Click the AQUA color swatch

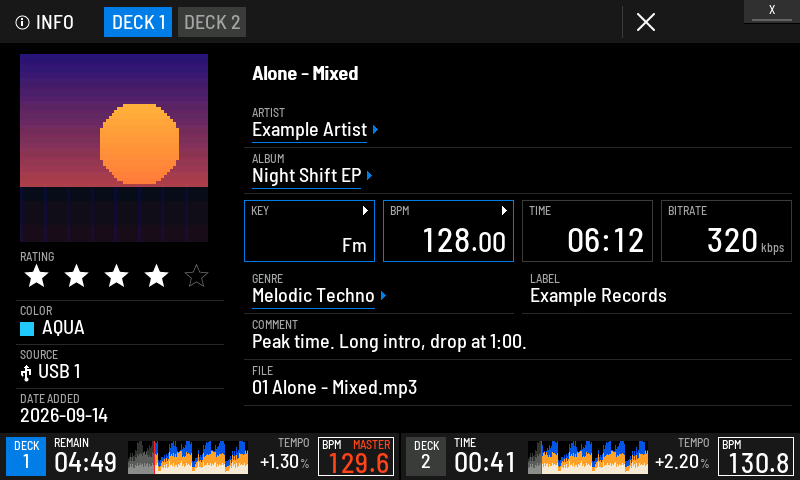[x=27, y=329]
